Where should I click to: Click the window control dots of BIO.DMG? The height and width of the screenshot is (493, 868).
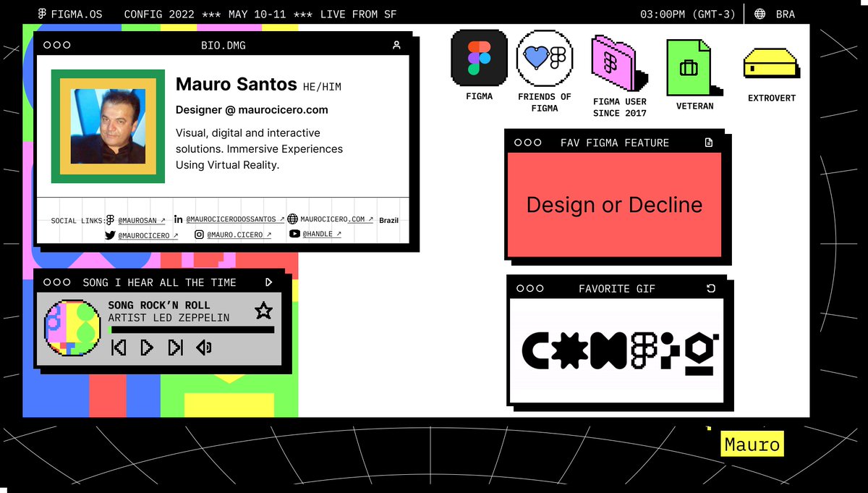[x=57, y=45]
